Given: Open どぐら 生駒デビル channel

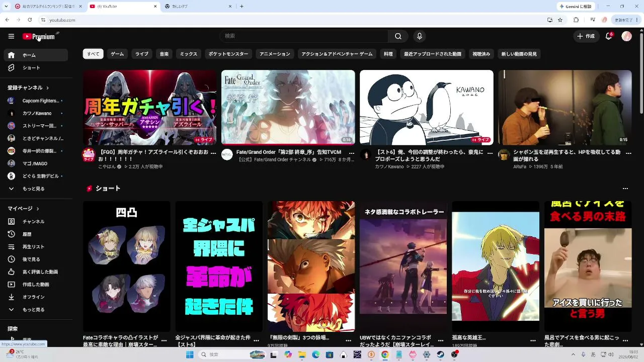Looking at the screenshot, I should point(36,176).
